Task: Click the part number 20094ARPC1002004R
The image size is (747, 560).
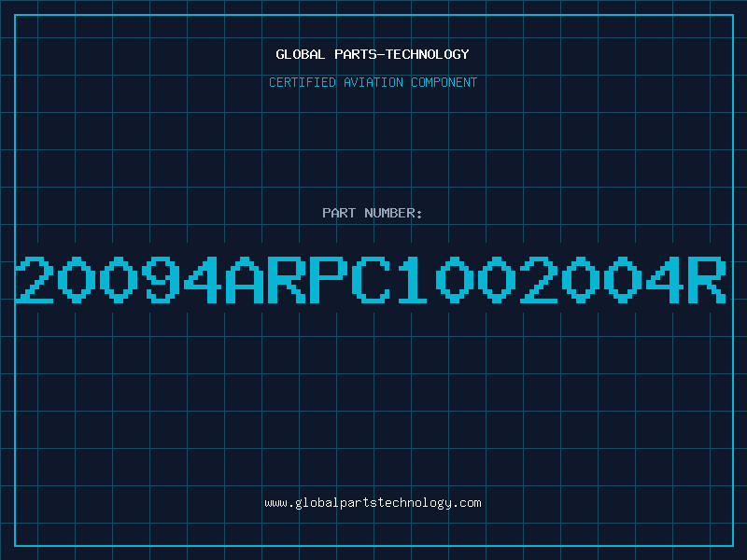Action: click(x=371, y=280)
